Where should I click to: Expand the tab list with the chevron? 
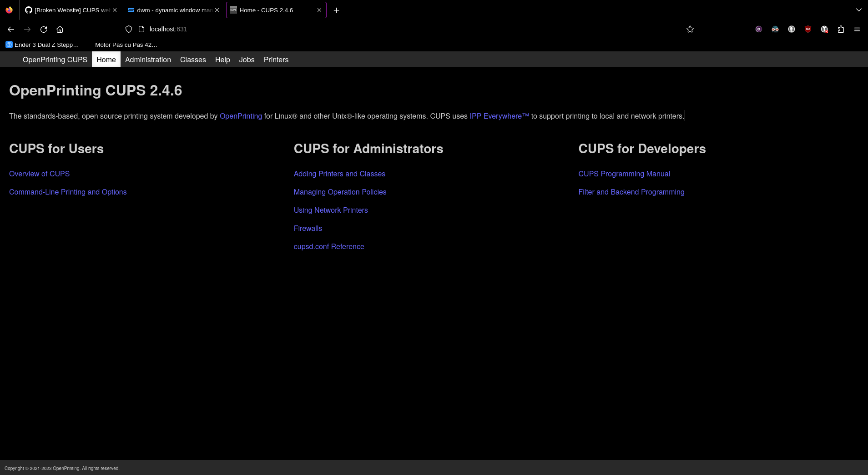point(859,10)
